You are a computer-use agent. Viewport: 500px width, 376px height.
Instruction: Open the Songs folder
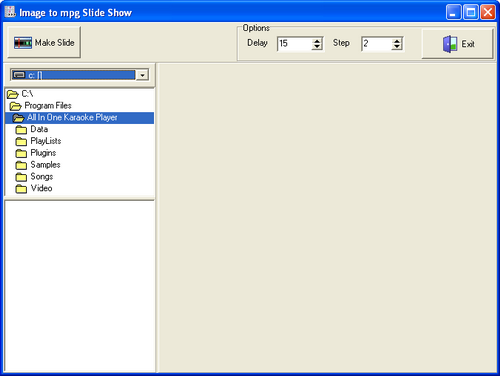click(x=79, y=177)
